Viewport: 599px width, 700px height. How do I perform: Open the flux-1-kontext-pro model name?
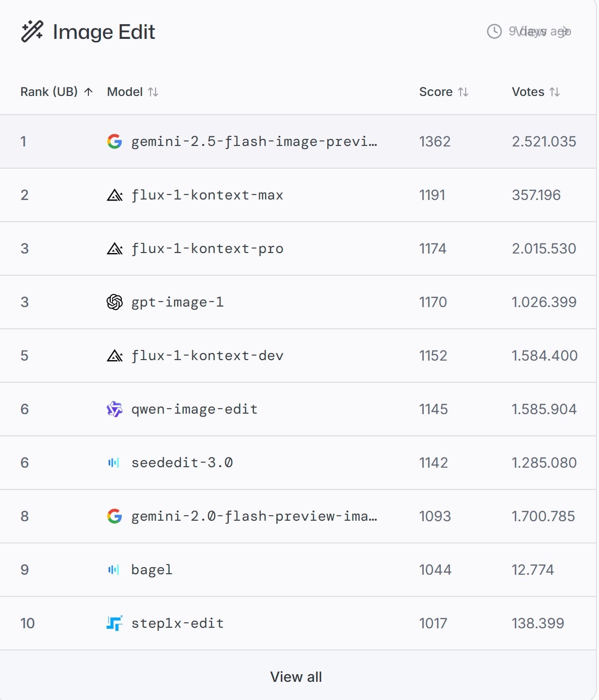pos(207,248)
